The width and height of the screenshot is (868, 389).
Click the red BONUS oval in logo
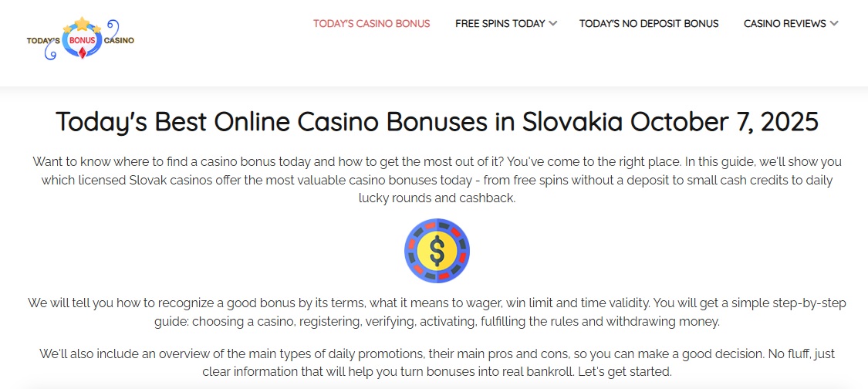point(82,39)
